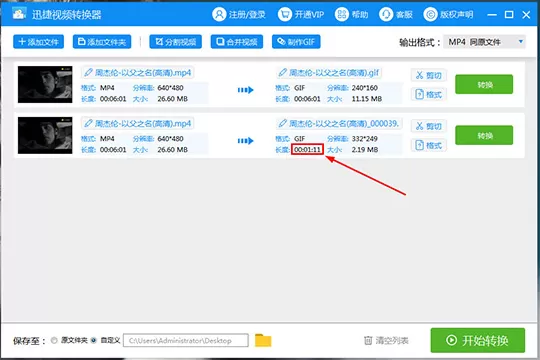Viewport: 540px width, 360px height.
Task: Click the 2.19 MB size value
Action: [x=365, y=150]
